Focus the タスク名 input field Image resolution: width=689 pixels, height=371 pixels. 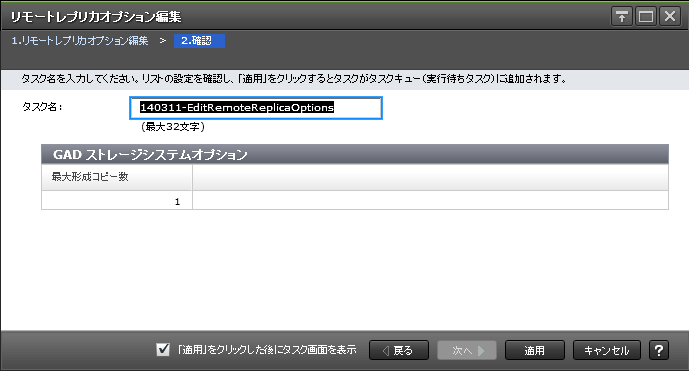(256, 108)
